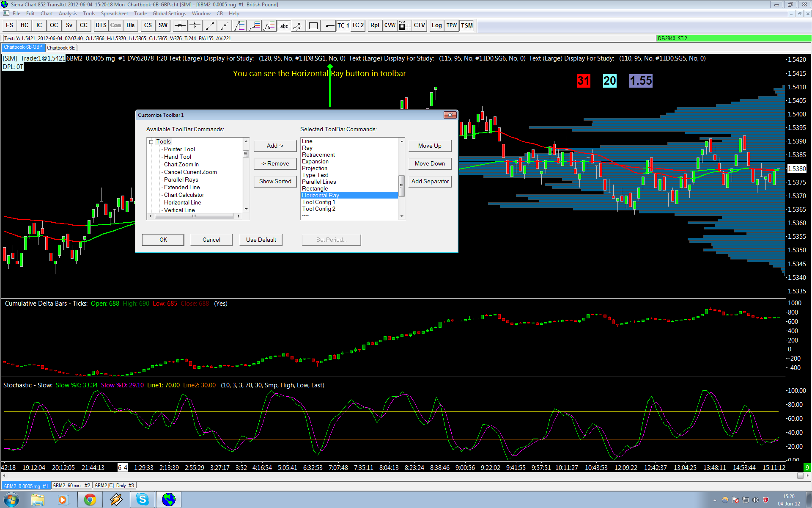Switch to Tool Config 1 (TC 1)
This screenshot has width=812, height=508.
343,25
